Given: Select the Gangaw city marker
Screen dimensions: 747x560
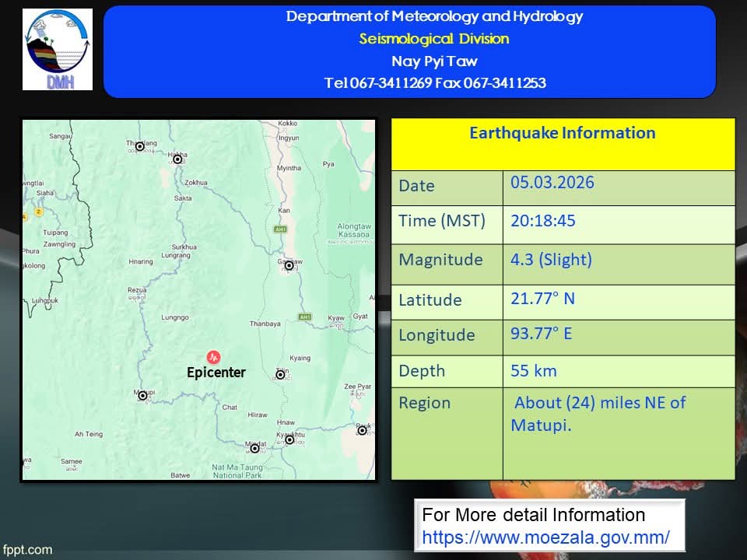Looking at the screenshot, I should pyautogui.click(x=289, y=265).
